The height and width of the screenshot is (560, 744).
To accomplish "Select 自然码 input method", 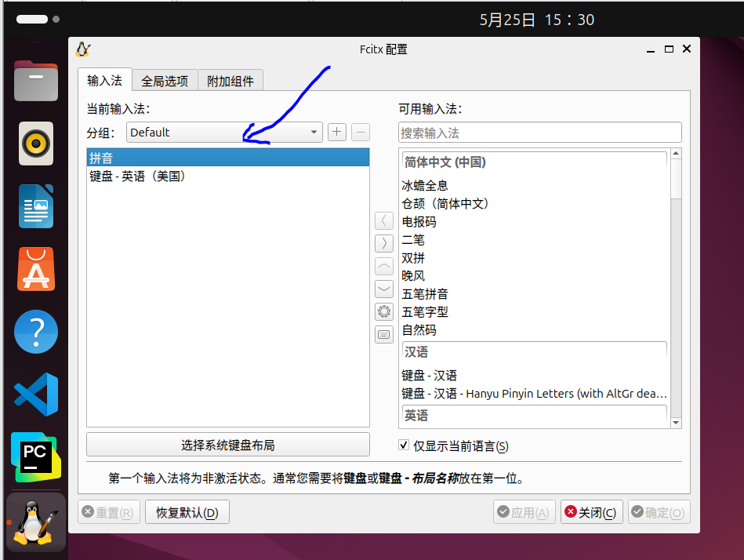I will 534,330.
